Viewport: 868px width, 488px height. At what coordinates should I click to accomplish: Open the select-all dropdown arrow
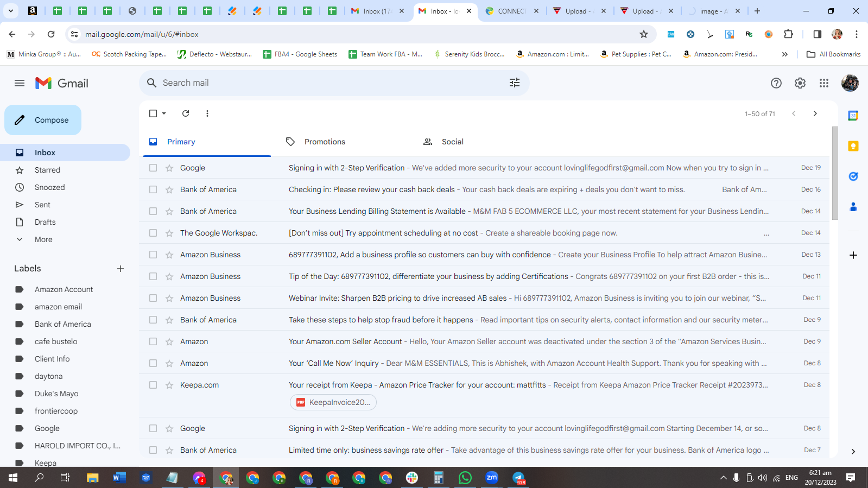coord(164,113)
